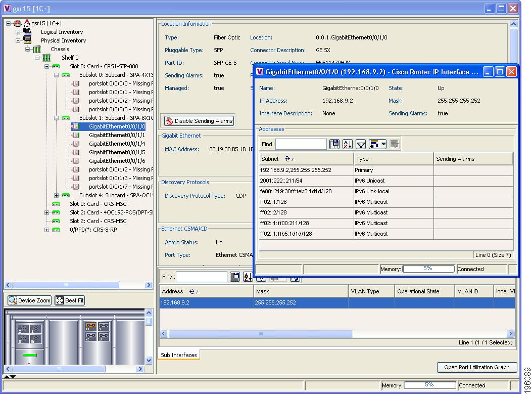Sort Addresses table with the A-Z icon
532x394 pixels.
[x=348, y=144]
